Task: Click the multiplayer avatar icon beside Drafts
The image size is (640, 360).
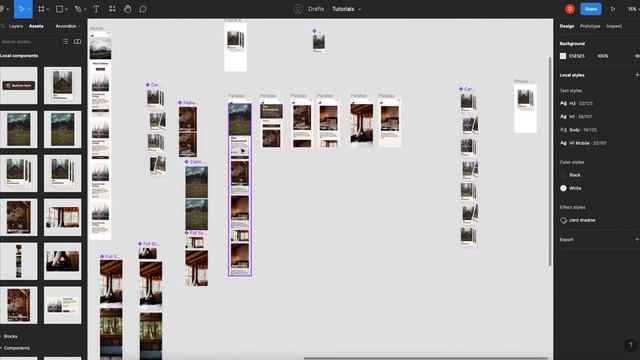Action: [298, 9]
